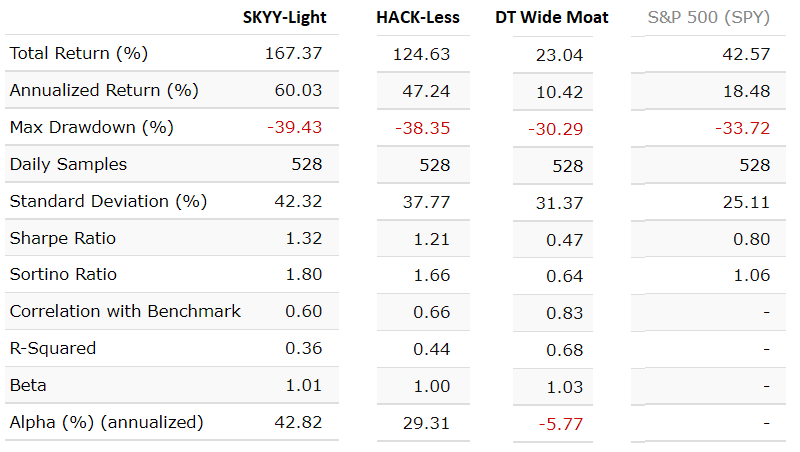Select DT Wide Moat Sharpe ratio 0.47
The height and width of the screenshot is (452, 800).
click(566, 239)
